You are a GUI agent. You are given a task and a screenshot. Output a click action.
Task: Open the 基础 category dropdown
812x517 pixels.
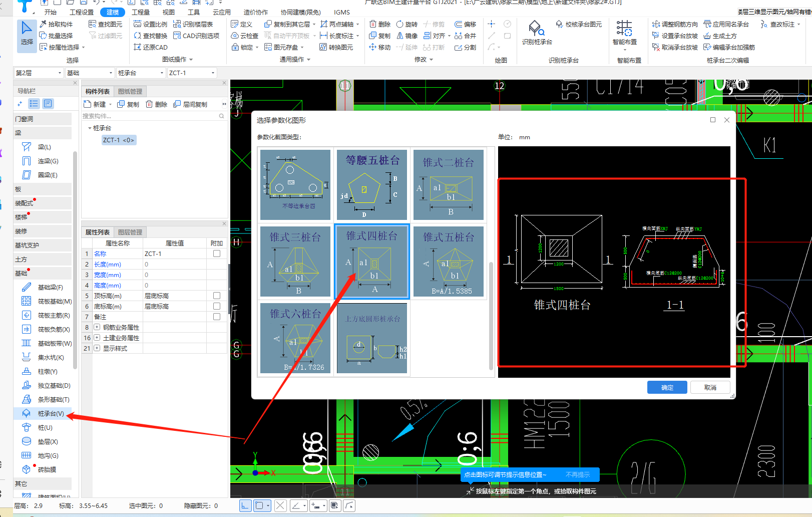(x=90, y=73)
